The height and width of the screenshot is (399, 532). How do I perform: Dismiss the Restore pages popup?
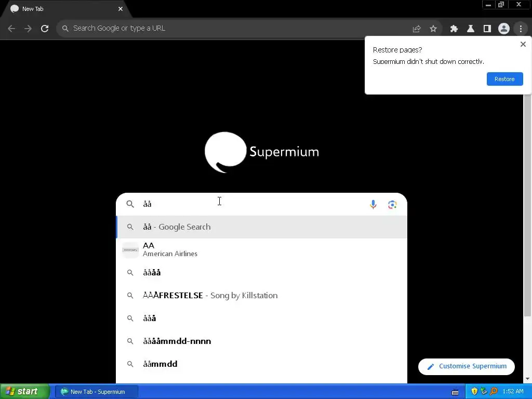click(523, 44)
